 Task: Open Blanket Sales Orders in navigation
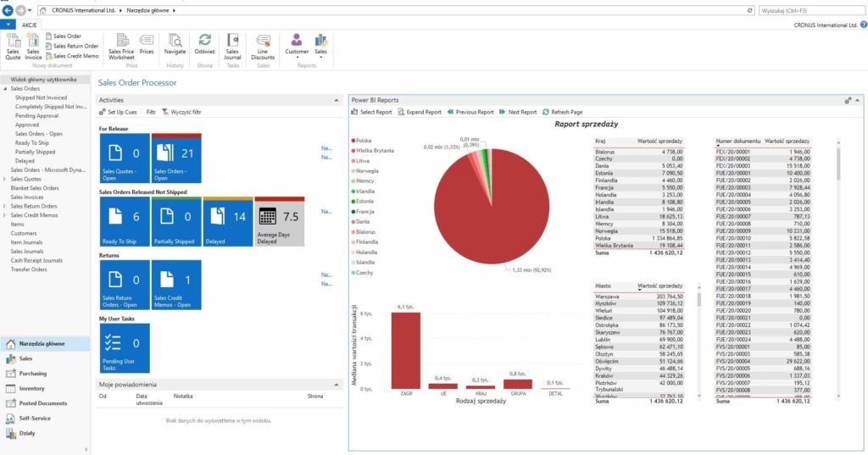click(34, 187)
